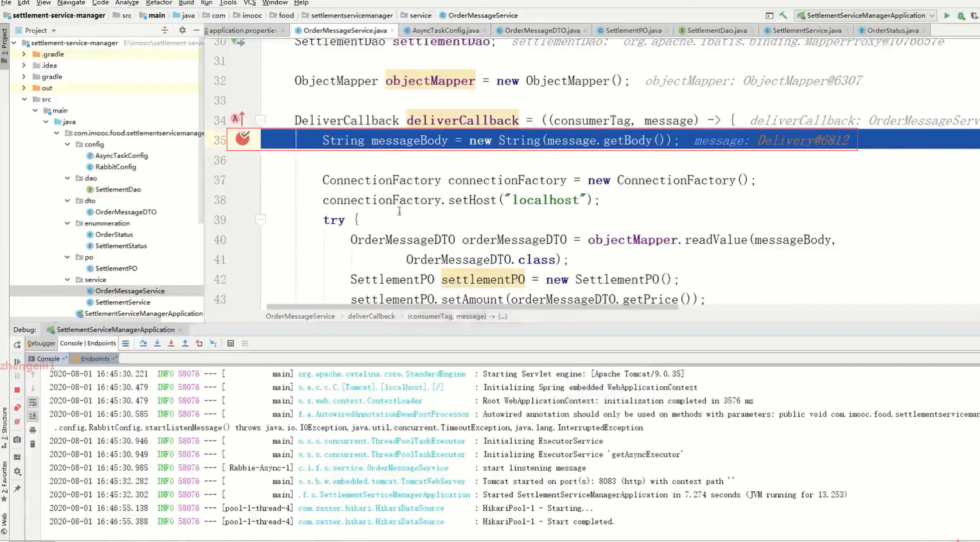Viewport: 980px width, 542px height.
Task: Click line 38 setHost code in editor
Action: (x=460, y=200)
